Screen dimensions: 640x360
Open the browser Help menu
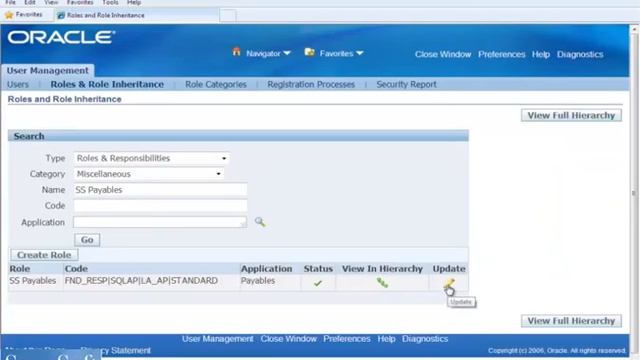pos(134,2)
